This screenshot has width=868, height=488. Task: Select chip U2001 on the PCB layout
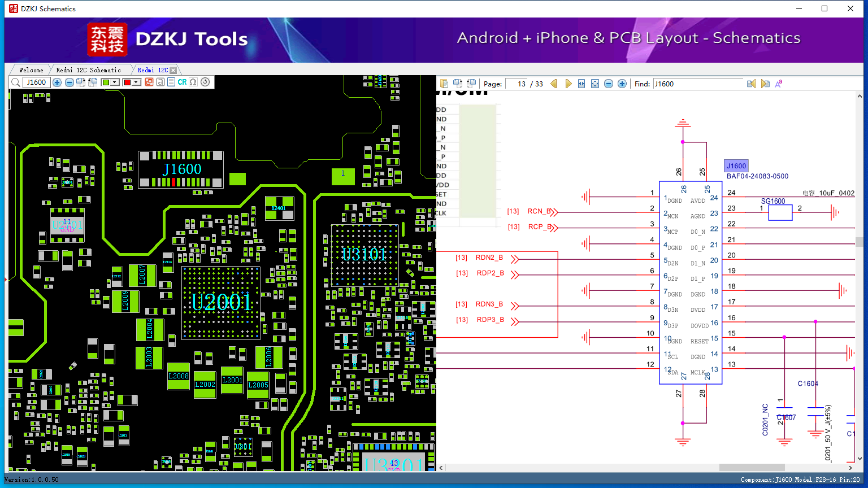[x=220, y=302]
